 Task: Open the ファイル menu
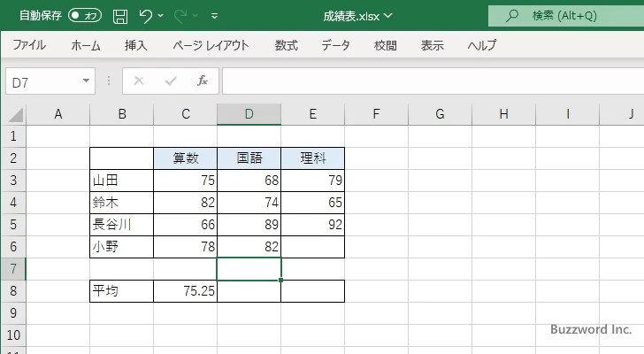tap(29, 46)
